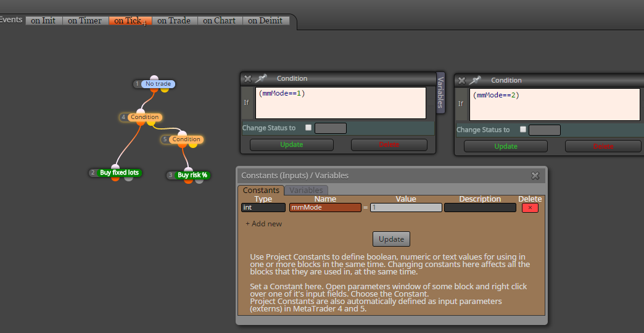
Task: Open the on Deinit tab
Action: tap(266, 20)
